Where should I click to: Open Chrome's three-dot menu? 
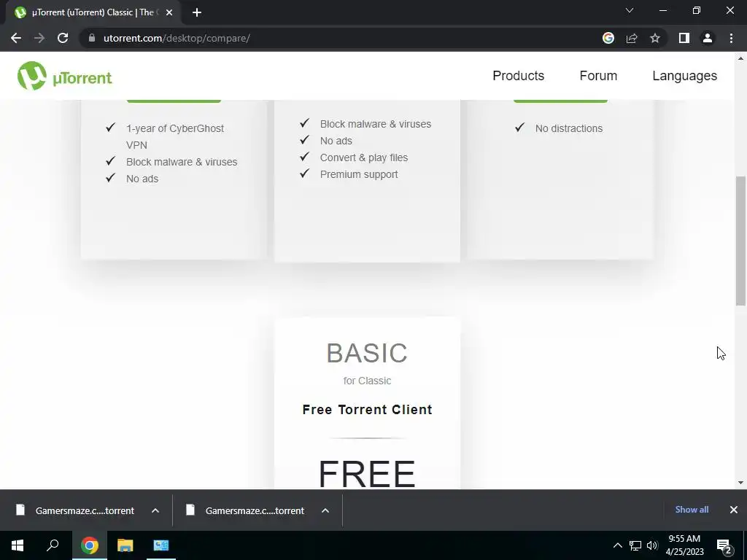point(731,38)
